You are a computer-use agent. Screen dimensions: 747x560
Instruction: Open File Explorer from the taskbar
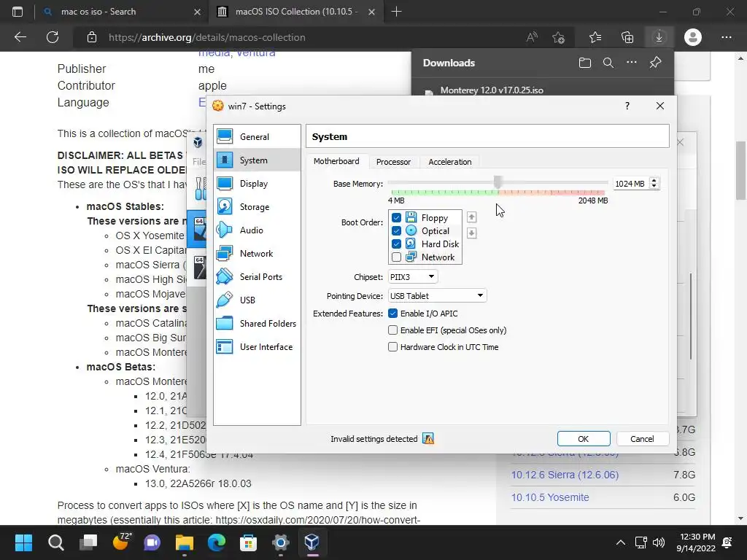[184, 542]
